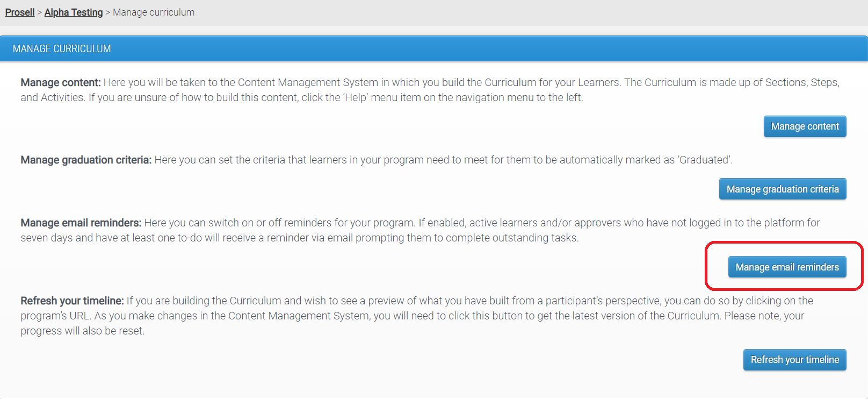Open the Manage graduation criteria button
The width and height of the screenshot is (868, 399).
coord(782,189)
